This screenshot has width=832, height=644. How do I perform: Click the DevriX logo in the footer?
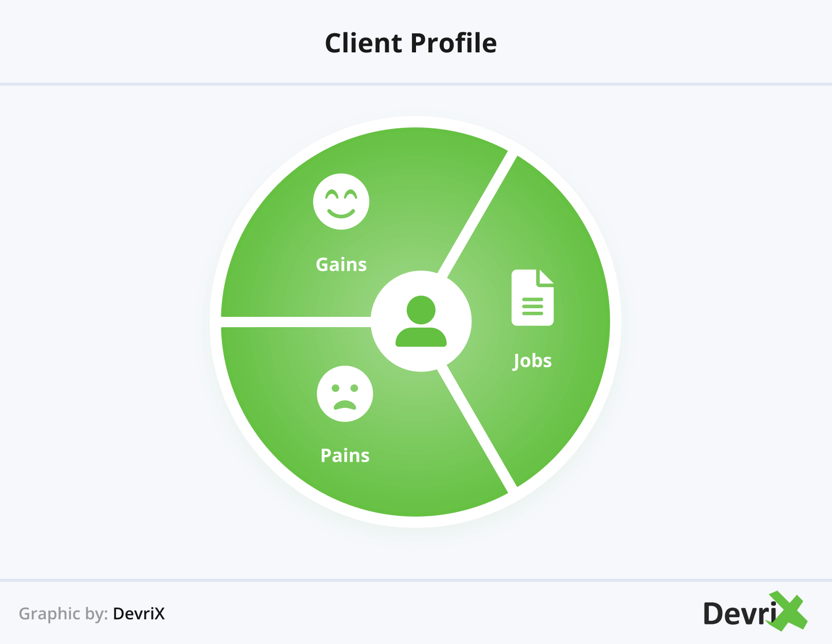coord(755,611)
